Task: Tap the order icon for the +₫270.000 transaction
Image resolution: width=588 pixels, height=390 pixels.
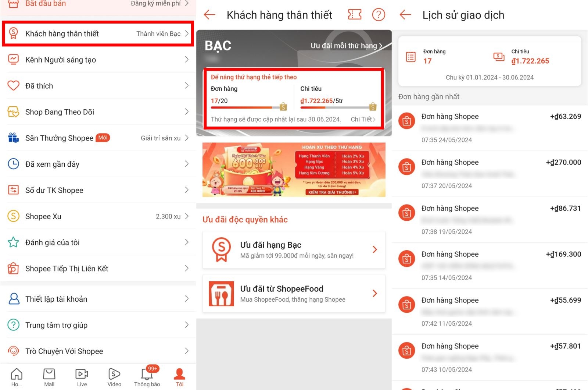Action: pyautogui.click(x=407, y=167)
